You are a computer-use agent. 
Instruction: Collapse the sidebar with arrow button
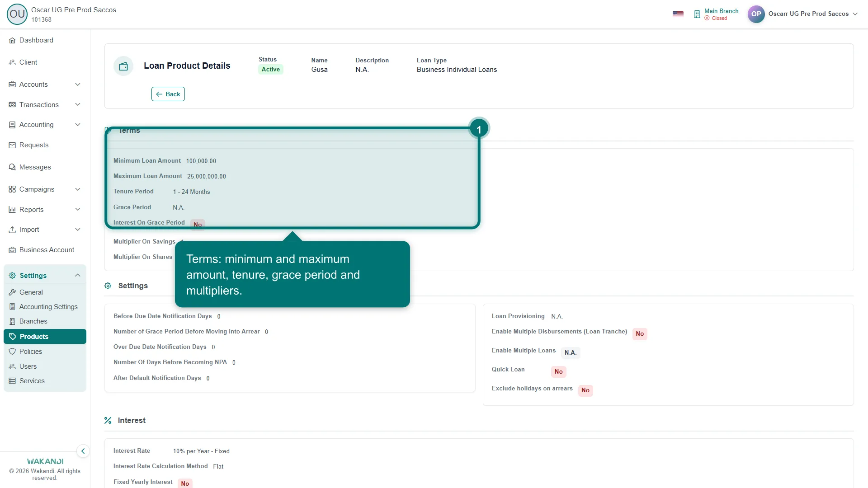[x=83, y=451]
